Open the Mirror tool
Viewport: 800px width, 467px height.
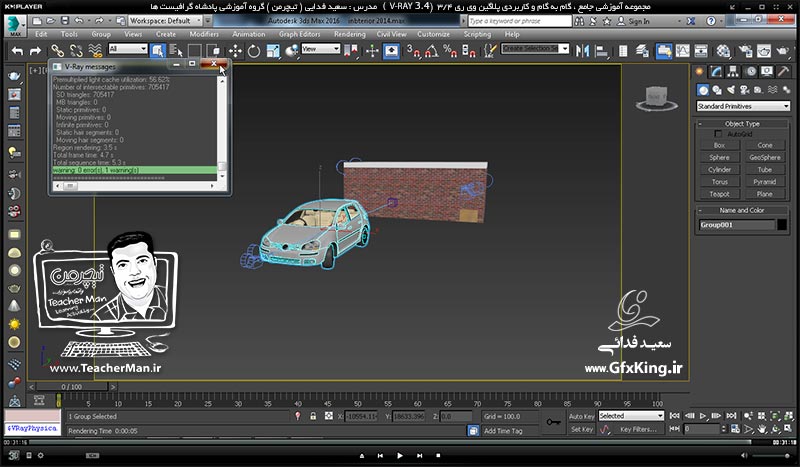(x=582, y=51)
